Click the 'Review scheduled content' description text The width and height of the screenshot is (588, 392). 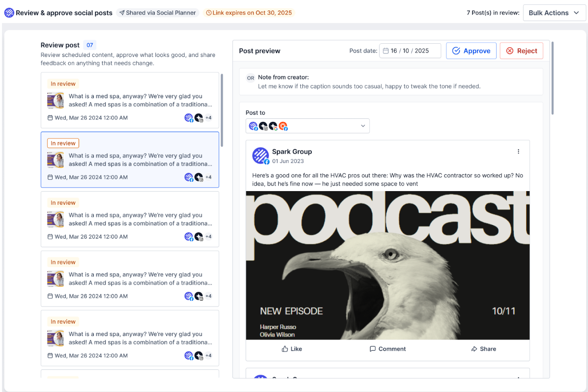click(x=128, y=59)
